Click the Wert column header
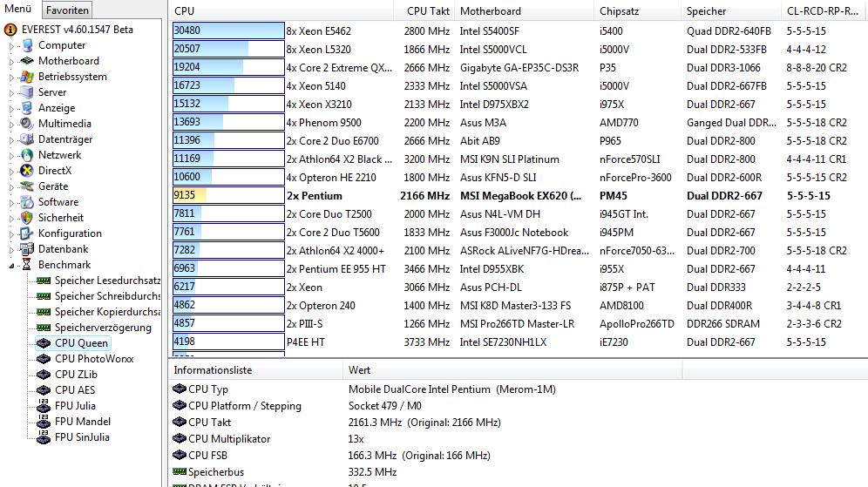Image resolution: width=868 pixels, height=487 pixels. click(512, 370)
